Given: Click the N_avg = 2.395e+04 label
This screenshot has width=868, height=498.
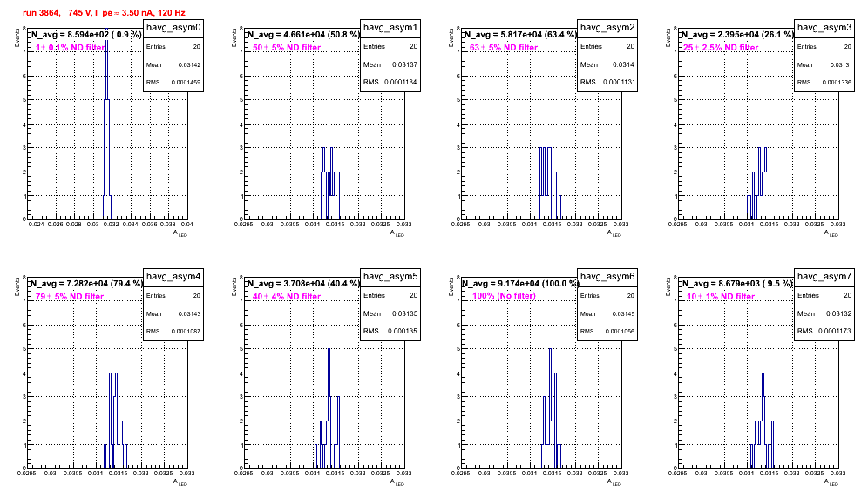Looking at the screenshot, I should point(736,35).
